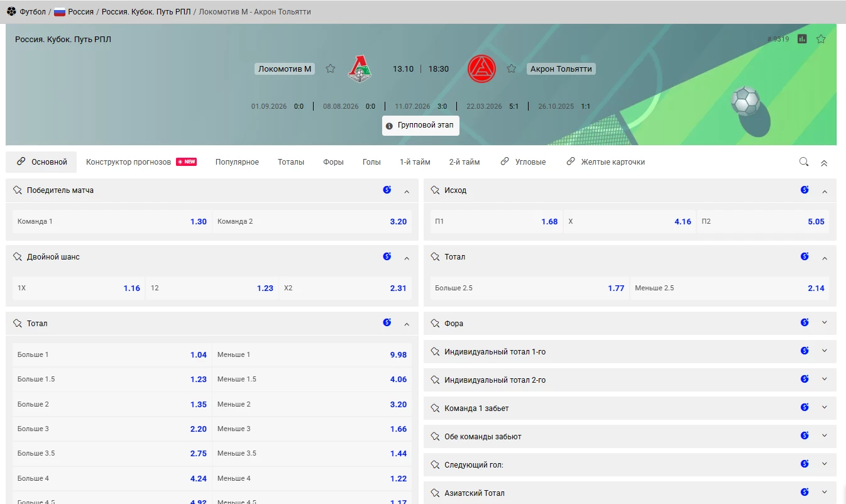The width and height of the screenshot is (846, 504).
Task: Pin the Победитель матча market
Action: (18, 190)
